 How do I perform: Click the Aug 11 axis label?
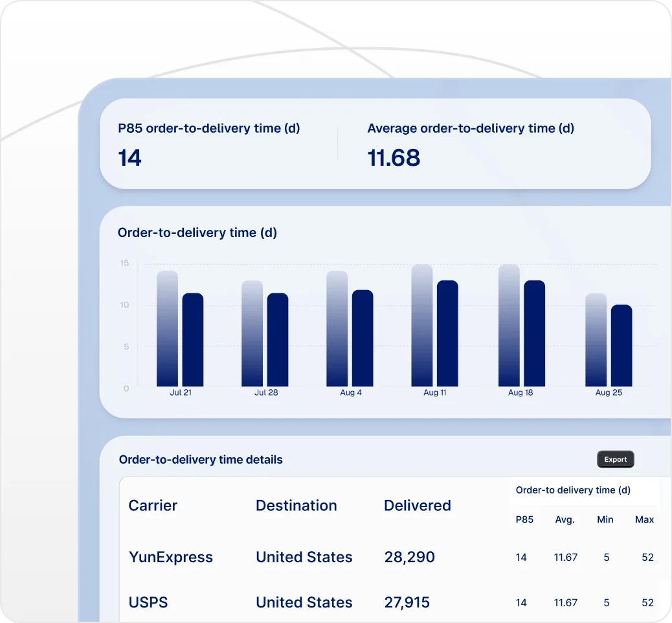click(434, 392)
